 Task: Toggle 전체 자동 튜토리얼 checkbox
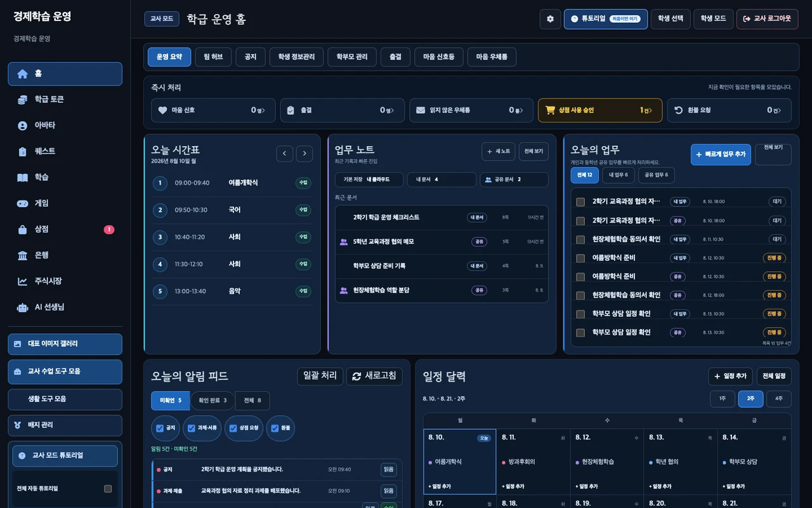click(108, 489)
